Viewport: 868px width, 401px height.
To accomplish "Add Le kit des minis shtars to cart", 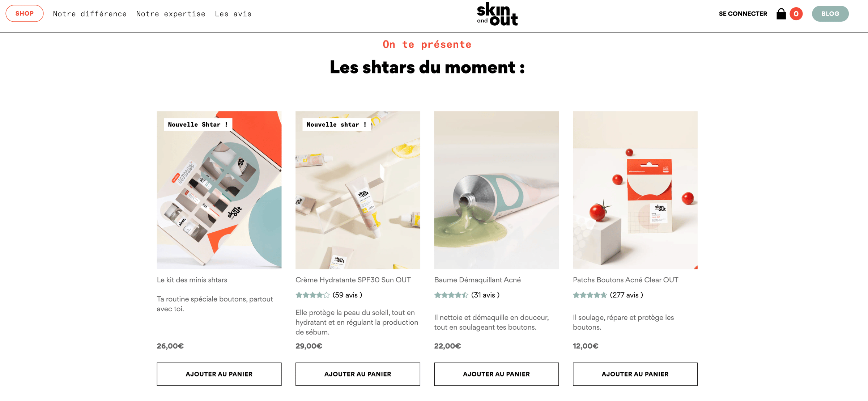I will (x=219, y=374).
